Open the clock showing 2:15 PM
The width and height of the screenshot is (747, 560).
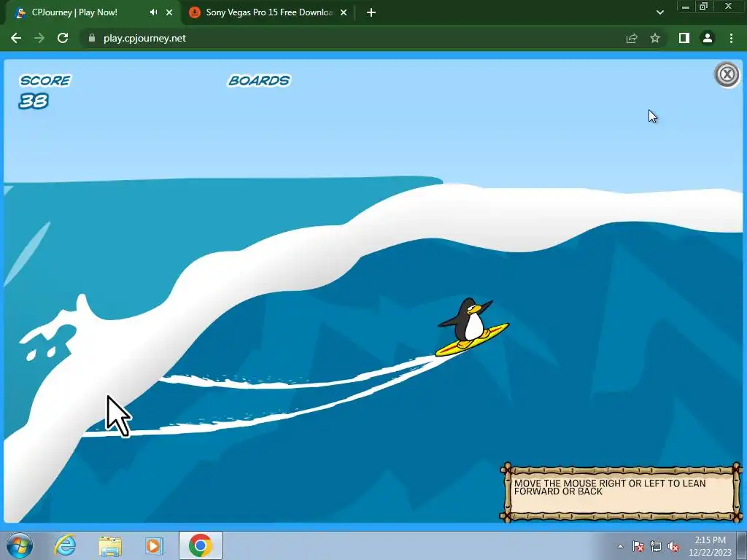tap(710, 546)
